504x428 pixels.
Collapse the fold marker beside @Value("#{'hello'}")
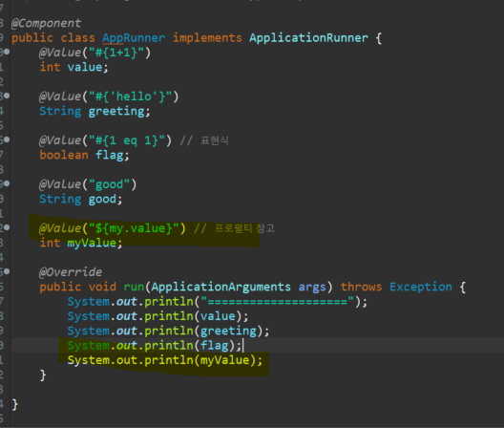point(7,96)
